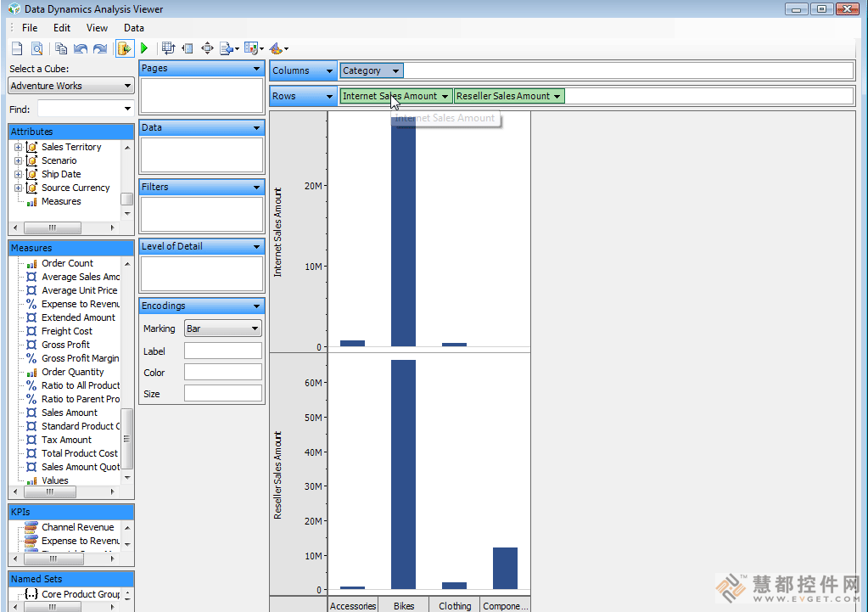This screenshot has width=868, height=612.
Task: Click the Find combo box field
Action: pos(85,109)
